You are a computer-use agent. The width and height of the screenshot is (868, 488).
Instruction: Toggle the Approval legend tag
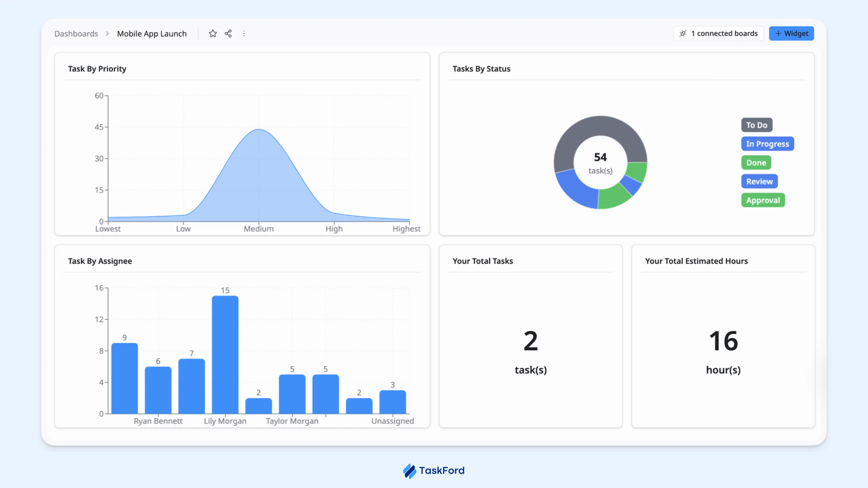[763, 200]
